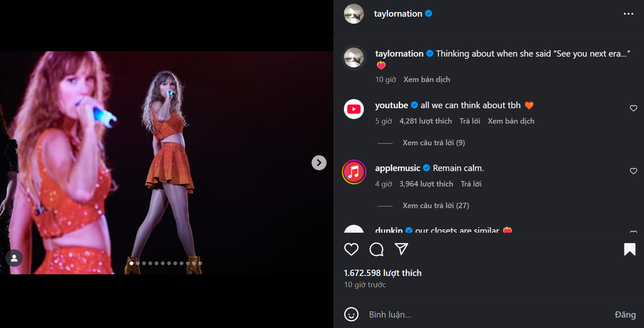The width and height of the screenshot is (644, 328).
Task: Open the three-dot more options menu
Action: 628,14
